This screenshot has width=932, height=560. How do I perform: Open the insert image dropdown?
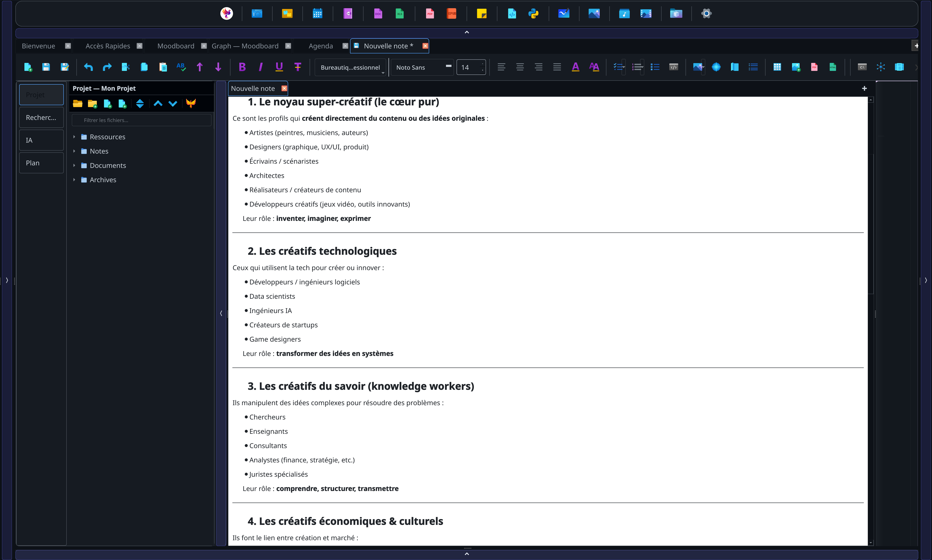click(x=703, y=68)
